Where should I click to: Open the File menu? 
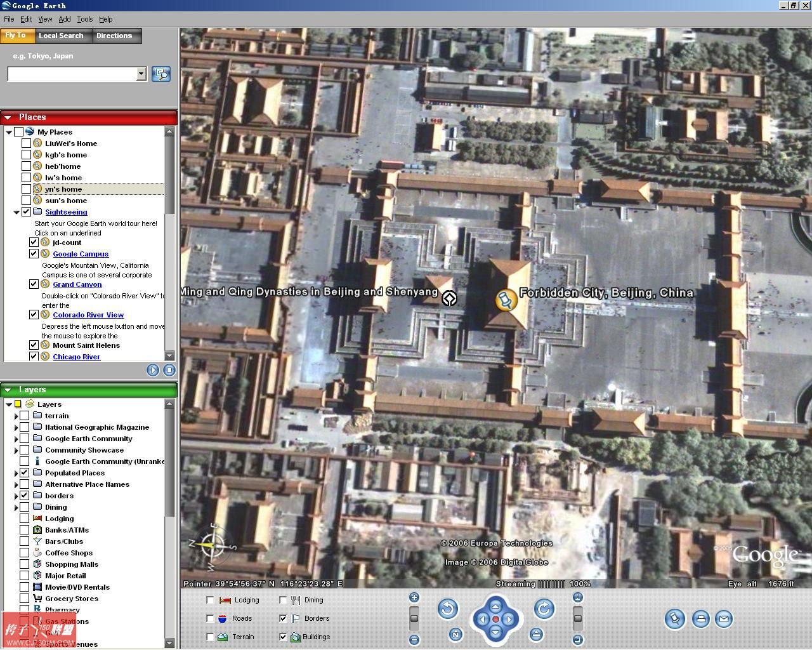point(9,19)
